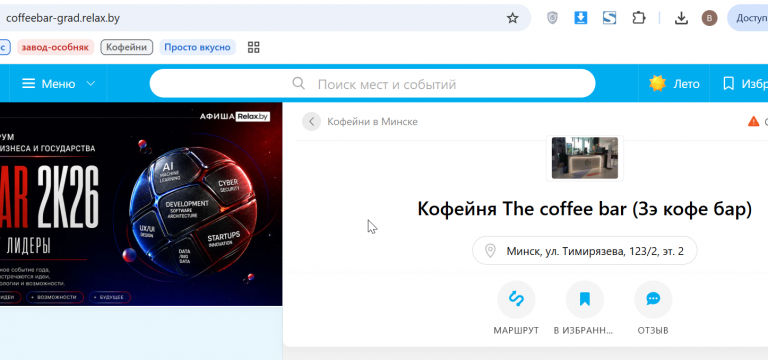Click the address Минск, ул. Тимирязева, 123/2

pyautogui.click(x=584, y=251)
